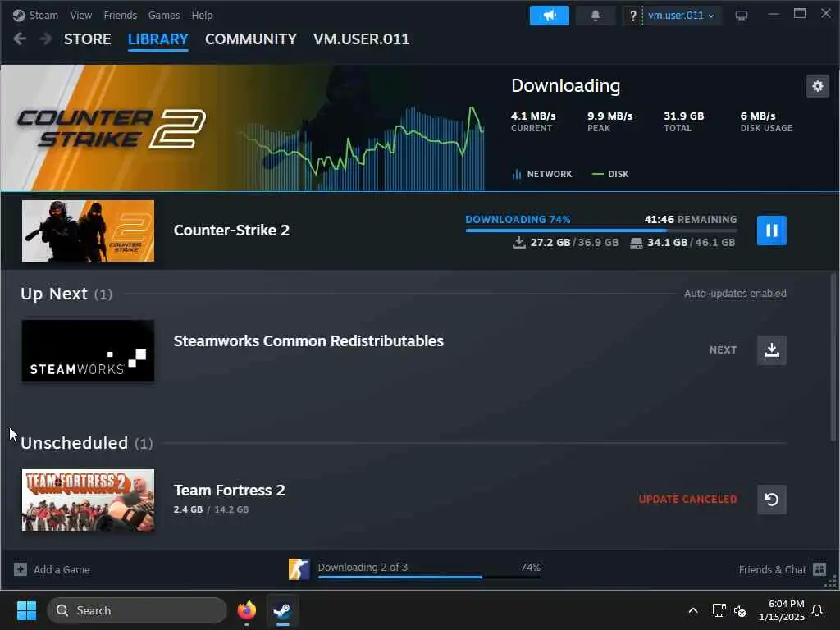
Task: Show hidden system tray icons chevron
Action: [692, 610]
